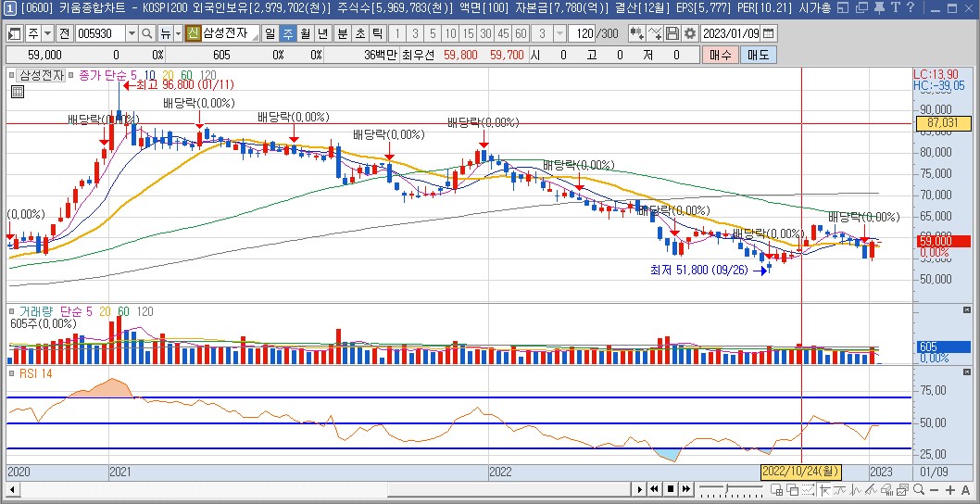Click the crosshair cursor tool icon

tap(824, 489)
